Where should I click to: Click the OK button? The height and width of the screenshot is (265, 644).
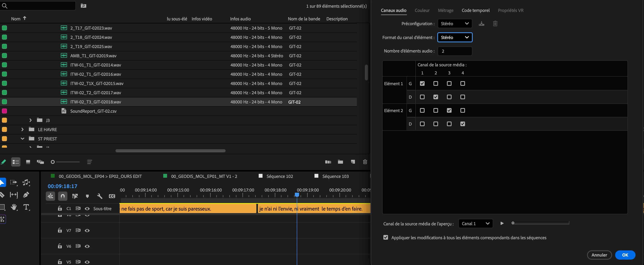(x=625, y=255)
